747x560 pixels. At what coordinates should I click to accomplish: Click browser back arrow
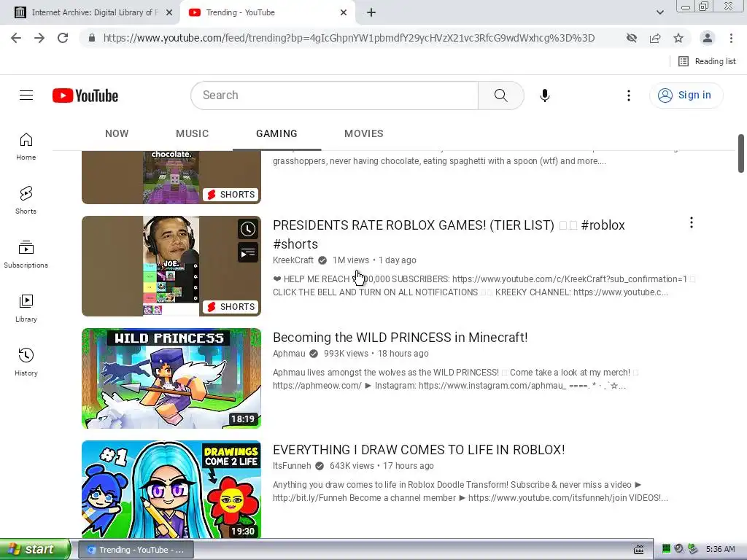(16, 38)
